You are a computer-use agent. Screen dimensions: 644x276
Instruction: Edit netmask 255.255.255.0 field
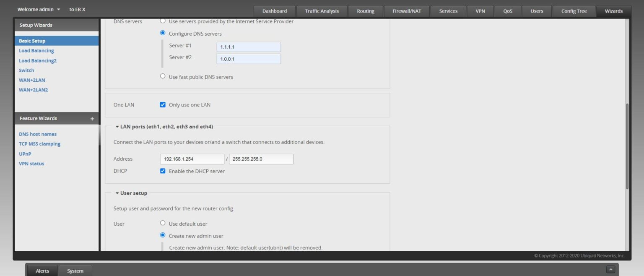click(261, 159)
